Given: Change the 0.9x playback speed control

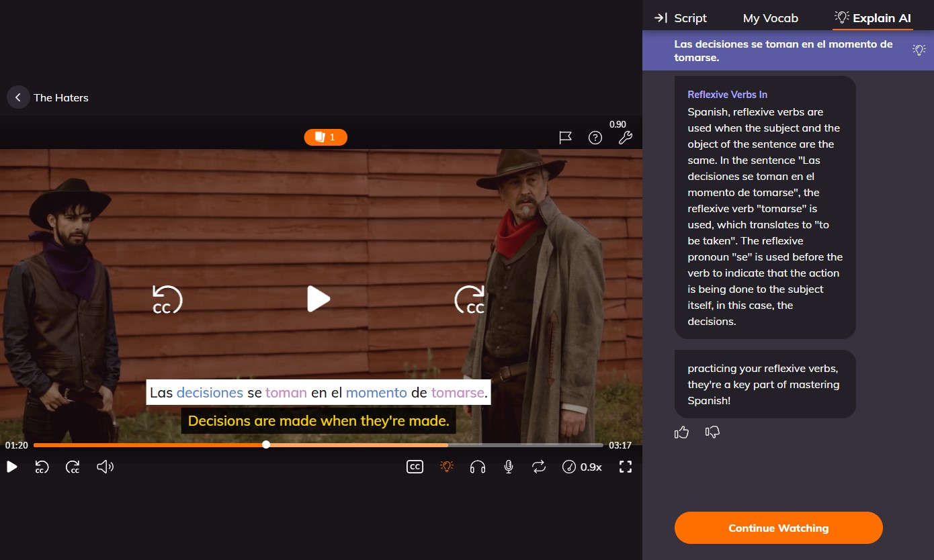Looking at the screenshot, I should tap(582, 467).
